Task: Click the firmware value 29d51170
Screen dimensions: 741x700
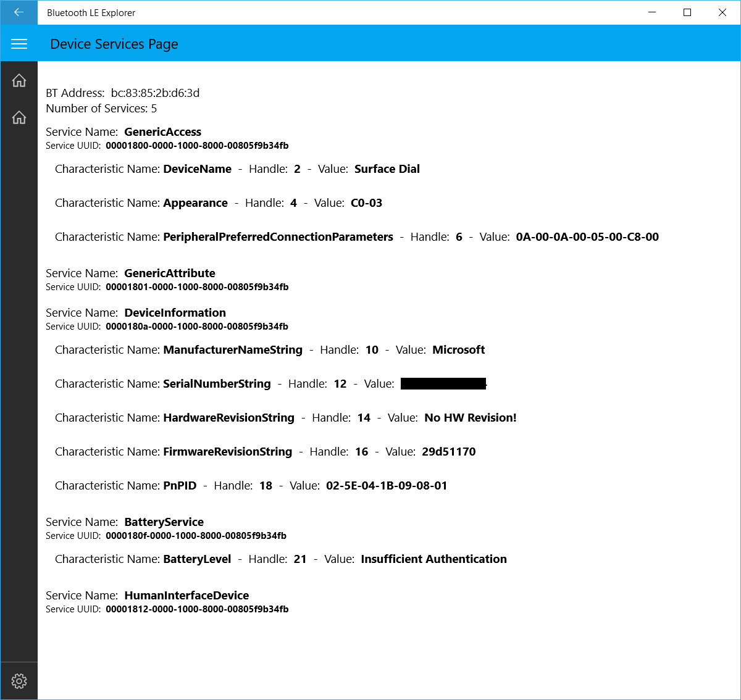Action: tap(449, 452)
